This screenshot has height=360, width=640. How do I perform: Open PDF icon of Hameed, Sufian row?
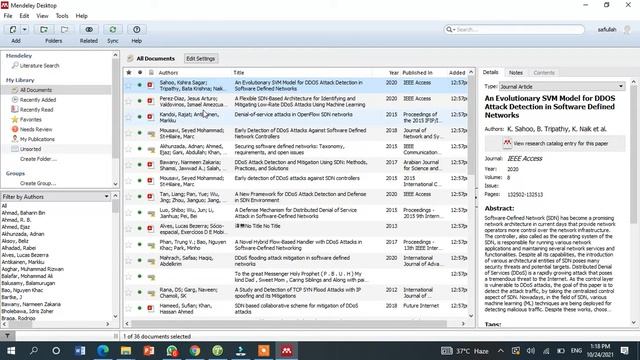tap(150, 308)
